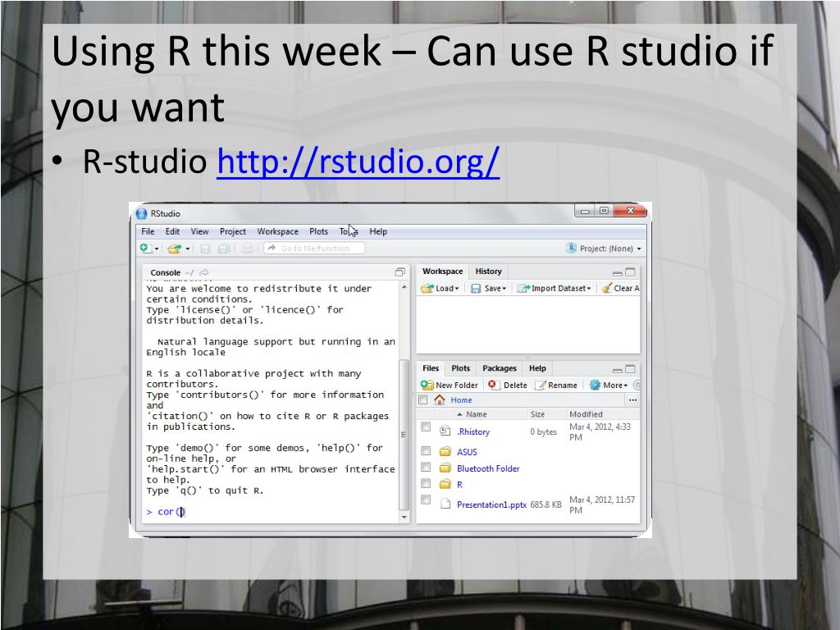Open the More dropdown in Files pane

[x=608, y=385]
